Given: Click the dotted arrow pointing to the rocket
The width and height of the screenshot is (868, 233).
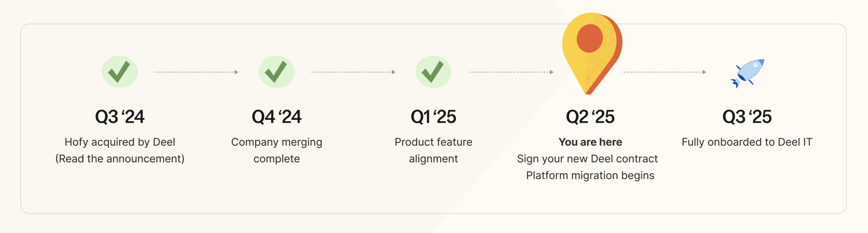Looking at the screenshot, I should [664, 72].
